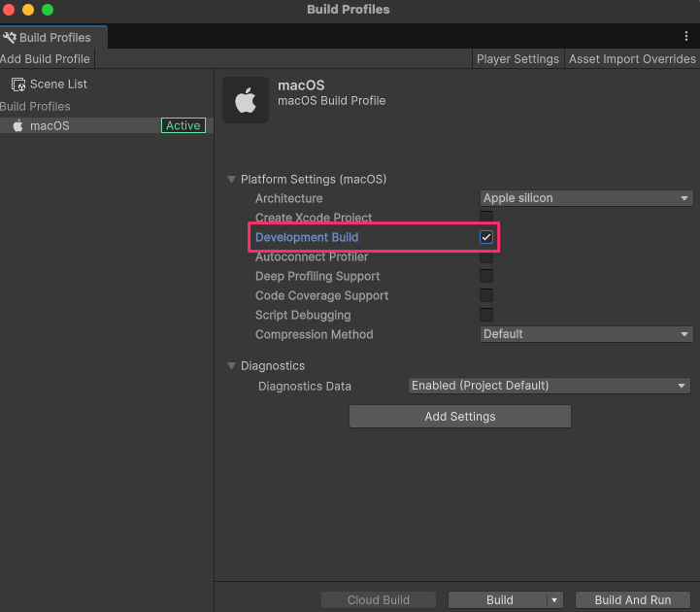Click the Deep Profiling Support label
This screenshot has height=612, width=700.
coord(317,277)
